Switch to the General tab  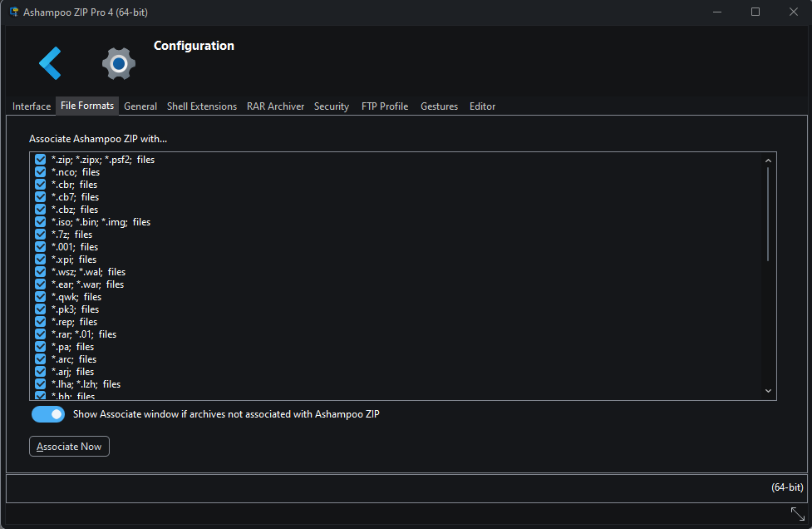pos(140,106)
